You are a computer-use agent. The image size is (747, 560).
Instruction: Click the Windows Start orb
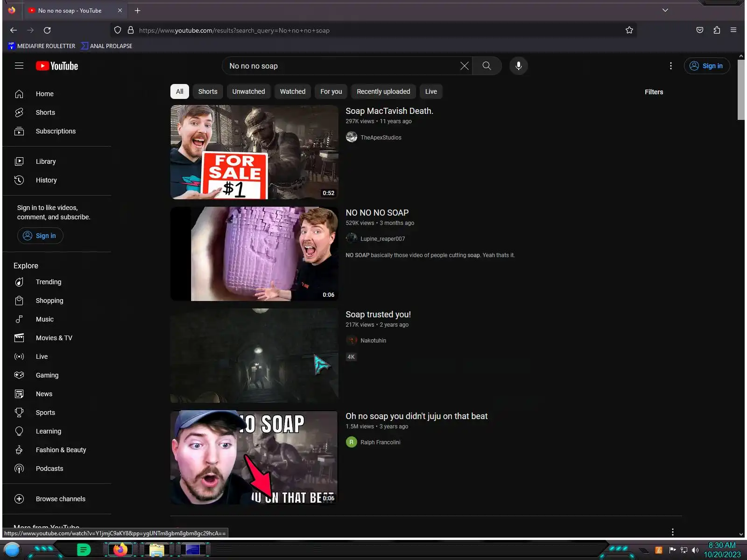12,550
